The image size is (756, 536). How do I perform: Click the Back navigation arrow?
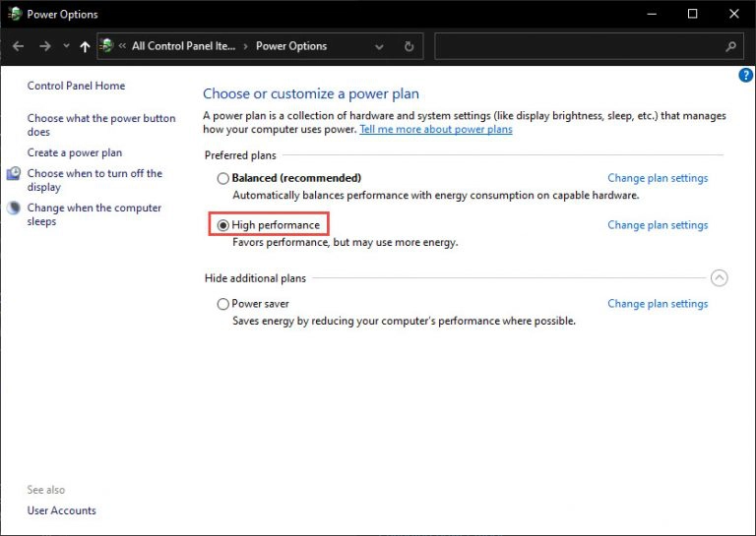point(19,46)
